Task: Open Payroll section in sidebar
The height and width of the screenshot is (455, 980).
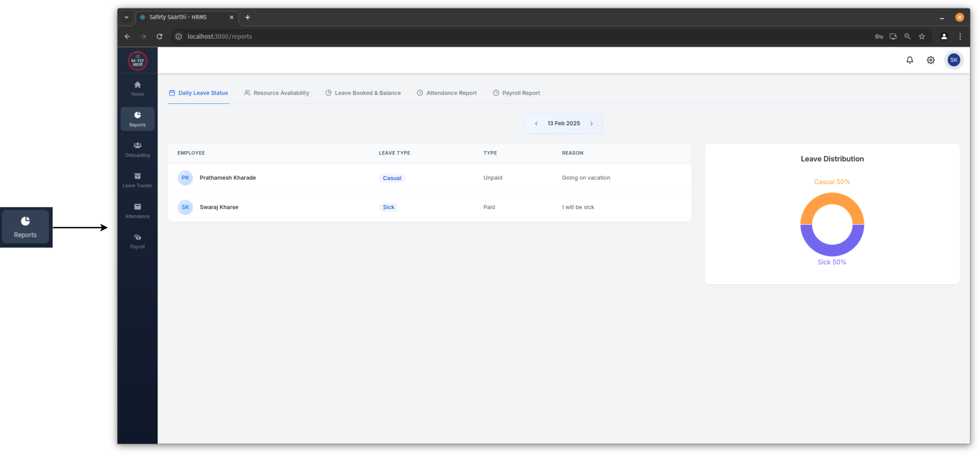Action: [137, 241]
